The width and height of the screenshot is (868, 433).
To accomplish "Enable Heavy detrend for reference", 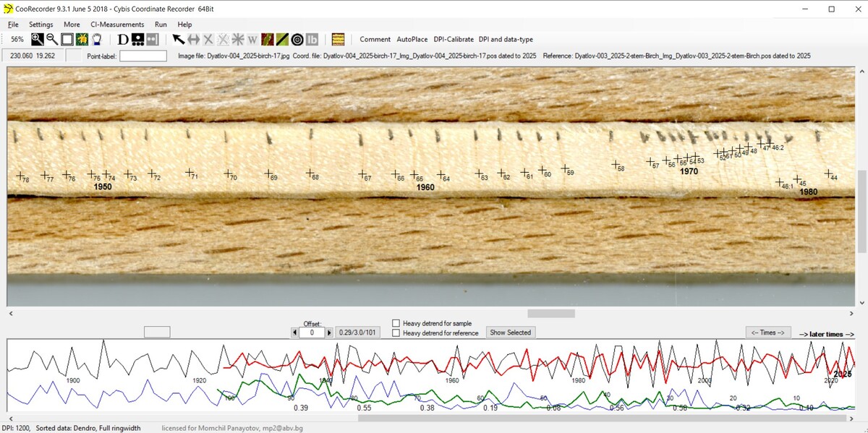I will pyautogui.click(x=396, y=333).
